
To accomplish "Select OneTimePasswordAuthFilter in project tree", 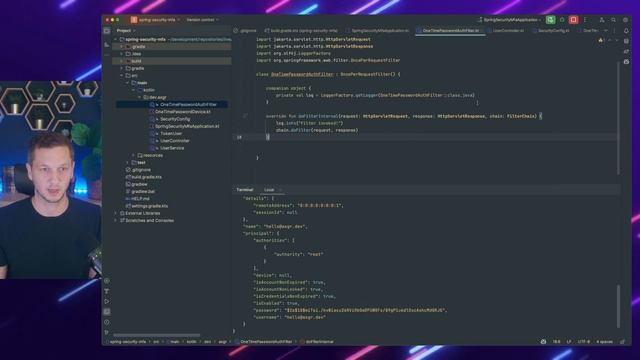I will click(x=188, y=104).
